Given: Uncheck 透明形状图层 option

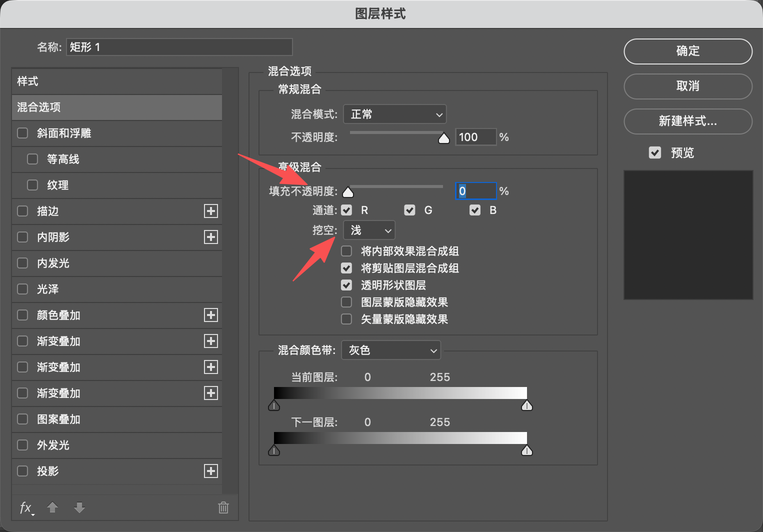Looking at the screenshot, I should (346, 285).
